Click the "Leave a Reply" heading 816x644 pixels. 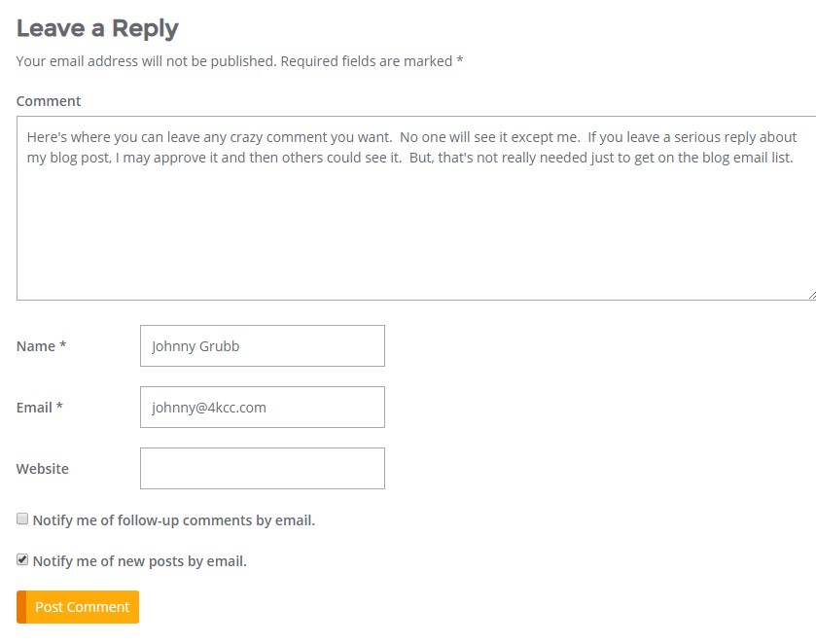click(x=97, y=28)
